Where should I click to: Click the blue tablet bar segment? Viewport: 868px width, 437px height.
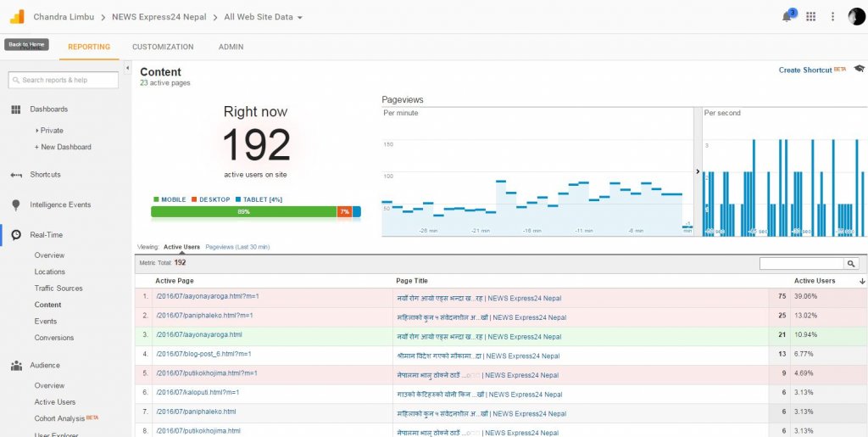point(357,211)
